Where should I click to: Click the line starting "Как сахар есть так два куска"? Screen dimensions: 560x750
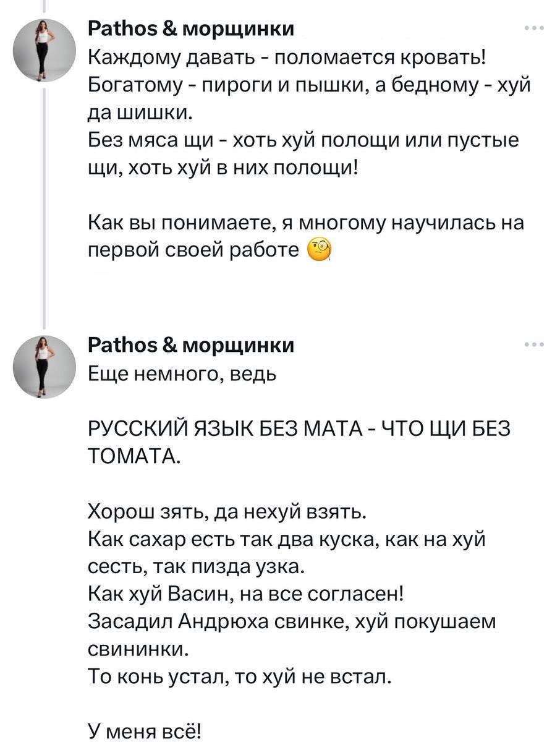pyautogui.click(x=288, y=540)
